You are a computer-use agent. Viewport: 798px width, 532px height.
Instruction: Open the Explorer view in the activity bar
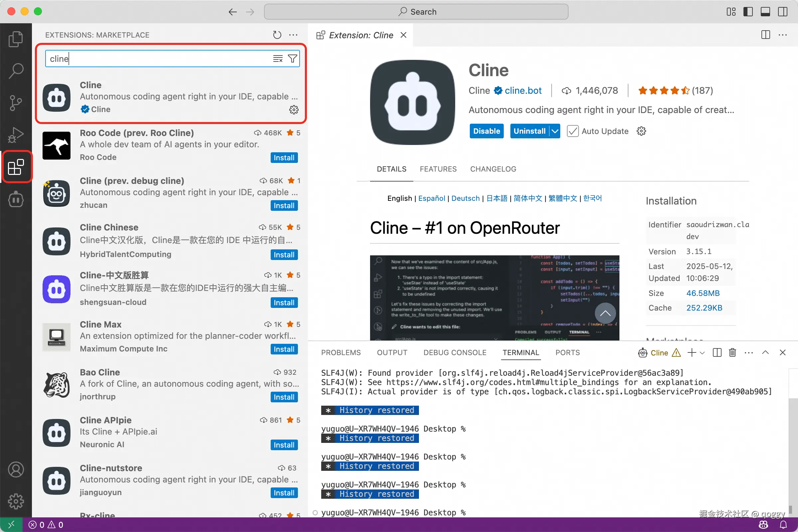16,39
